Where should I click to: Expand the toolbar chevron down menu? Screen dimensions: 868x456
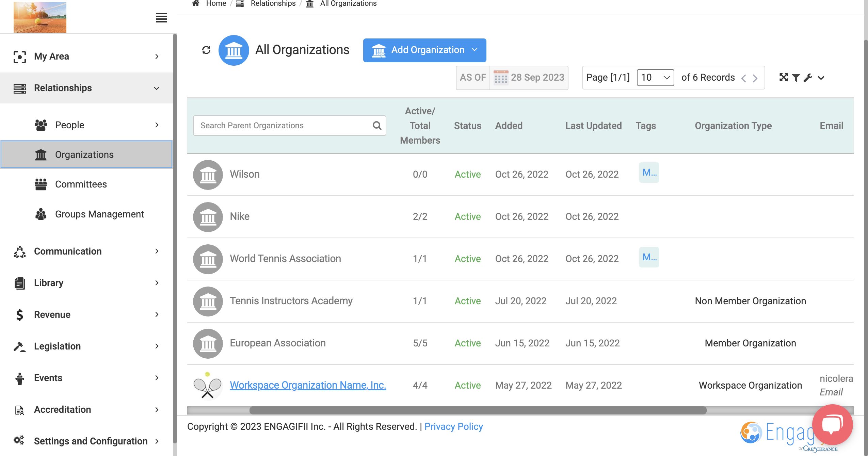(x=821, y=78)
